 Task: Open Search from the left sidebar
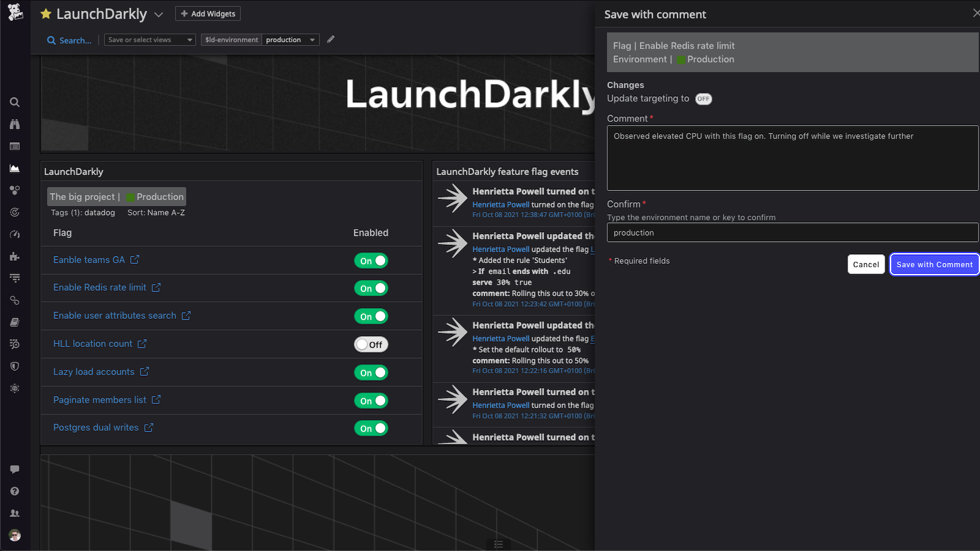pyautogui.click(x=15, y=102)
